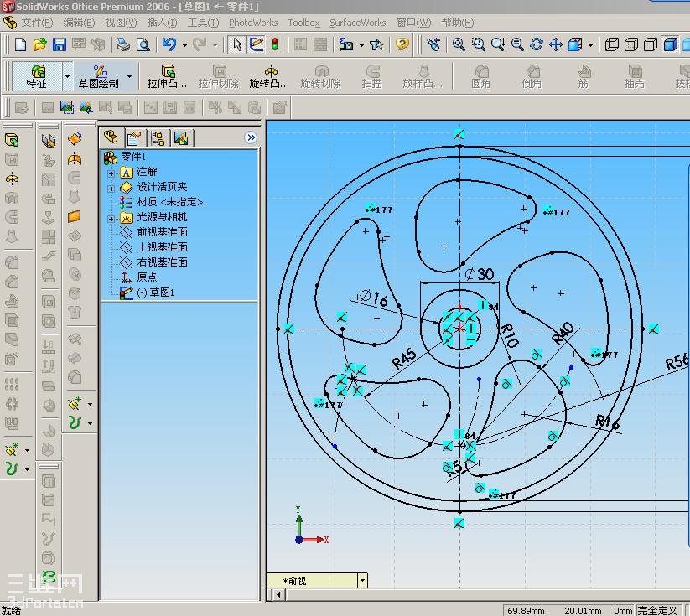
Task: Select 前视基准面 plane in tree
Action: pos(154,232)
